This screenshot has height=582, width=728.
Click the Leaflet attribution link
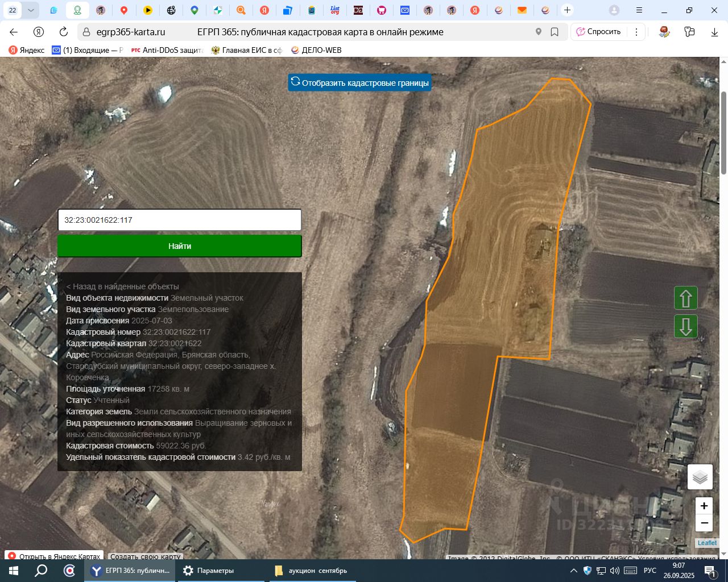point(707,543)
